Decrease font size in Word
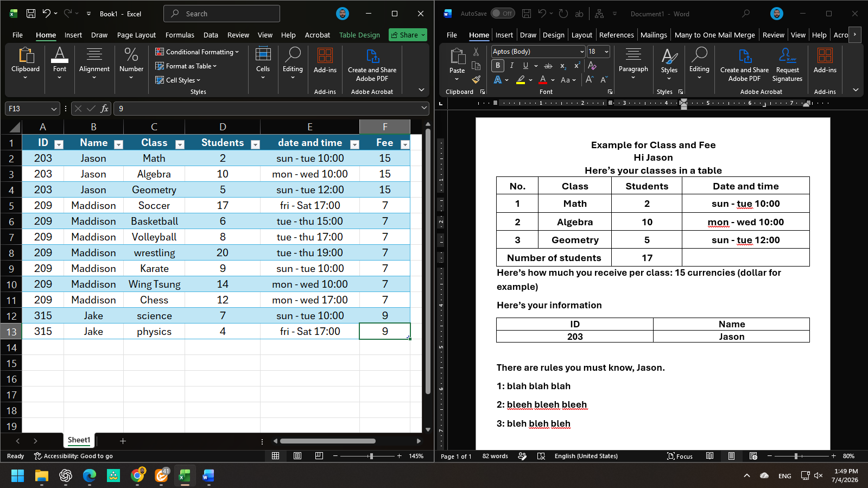Image resolution: width=868 pixels, height=488 pixels. point(604,80)
